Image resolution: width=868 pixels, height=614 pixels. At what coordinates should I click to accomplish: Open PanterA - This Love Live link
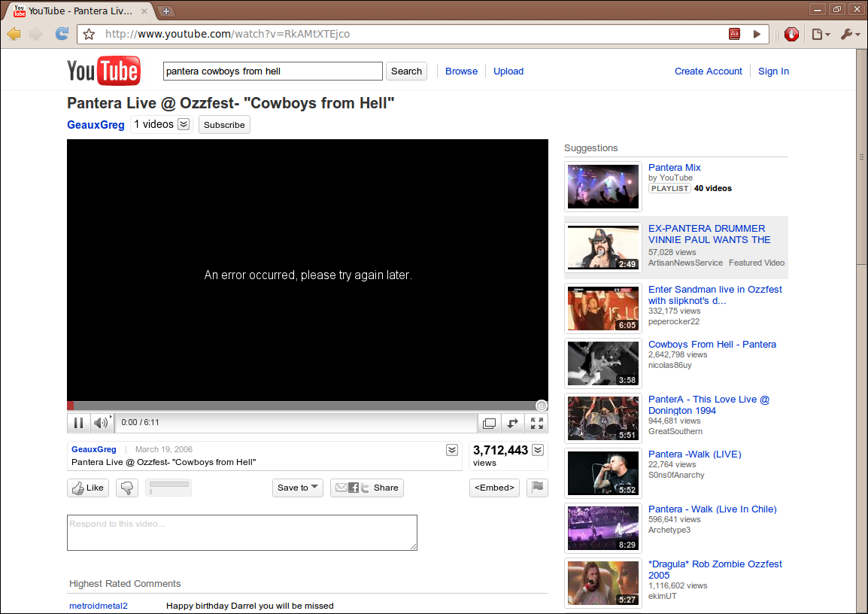pos(709,405)
